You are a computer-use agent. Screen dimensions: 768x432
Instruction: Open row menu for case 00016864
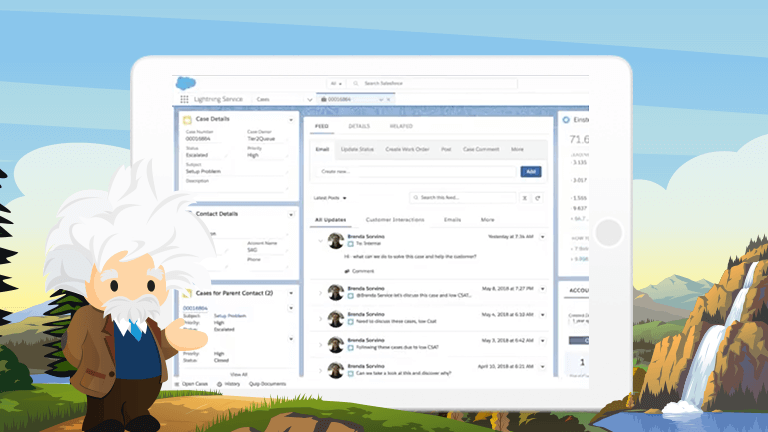coord(291,308)
